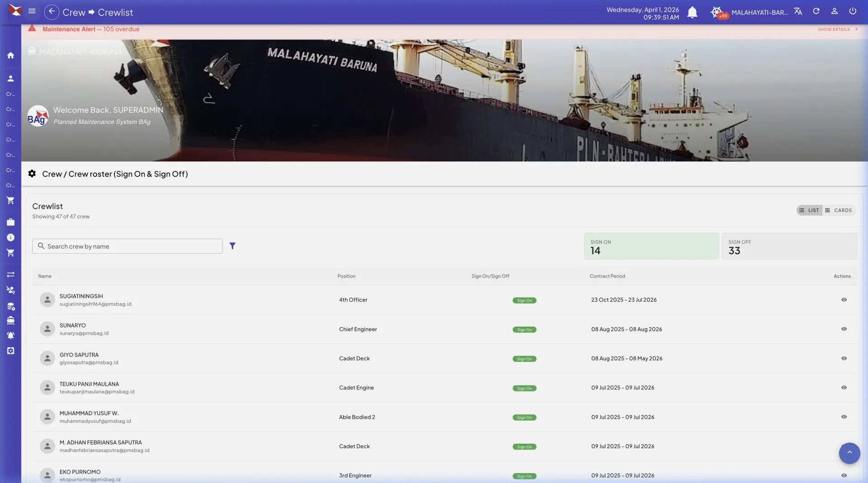Image resolution: width=868 pixels, height=483 pixels.
Task: Click the scroll-to-top floating button
Action: 849,453
